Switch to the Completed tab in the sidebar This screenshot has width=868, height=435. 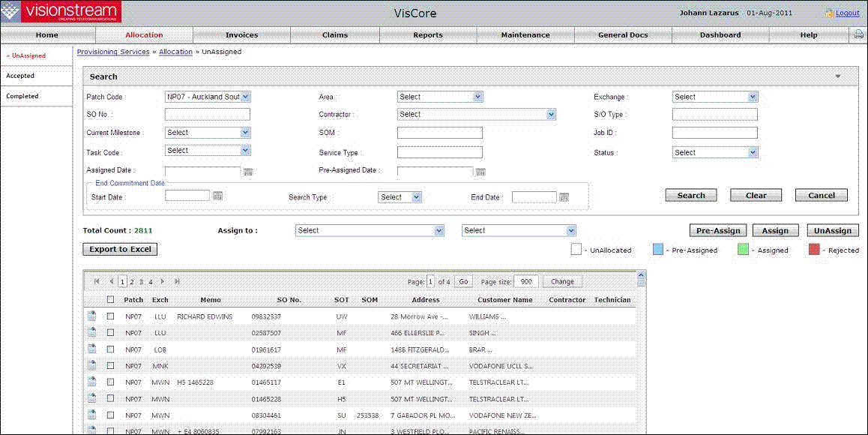(22, 96)
